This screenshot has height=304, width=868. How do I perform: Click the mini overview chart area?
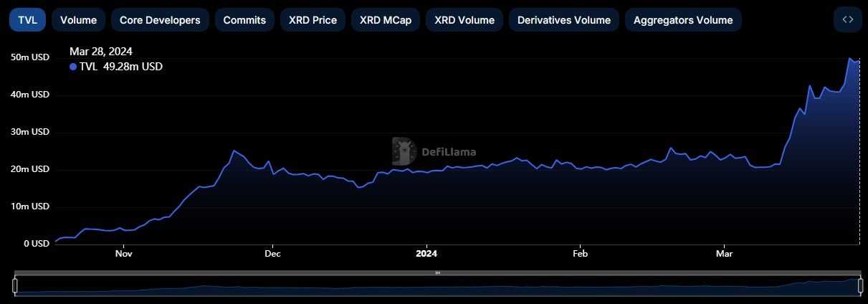click(437, 287)
